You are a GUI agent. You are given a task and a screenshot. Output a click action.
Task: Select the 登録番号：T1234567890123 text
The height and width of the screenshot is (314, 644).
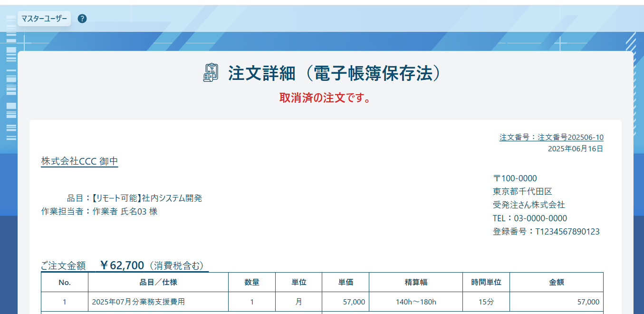click(546, 232)
